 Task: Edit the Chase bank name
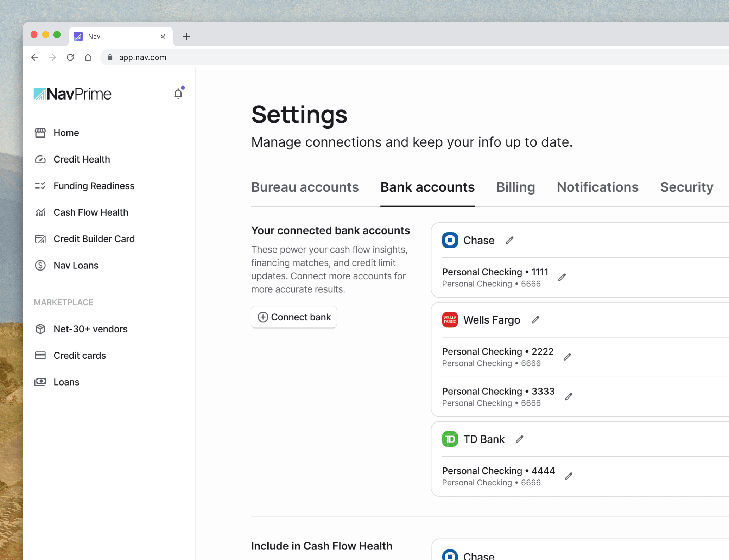point(509,240)
